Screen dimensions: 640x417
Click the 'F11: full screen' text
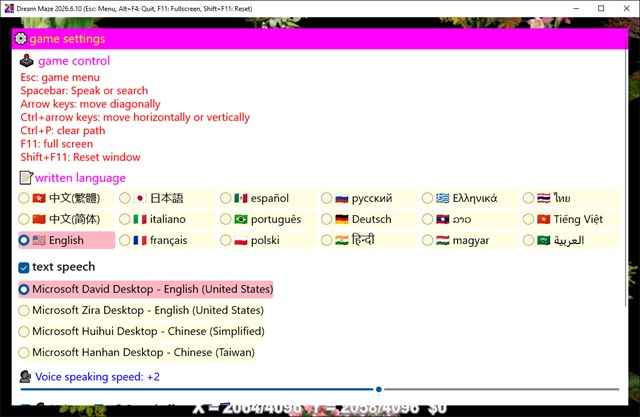tap(57, 144)
